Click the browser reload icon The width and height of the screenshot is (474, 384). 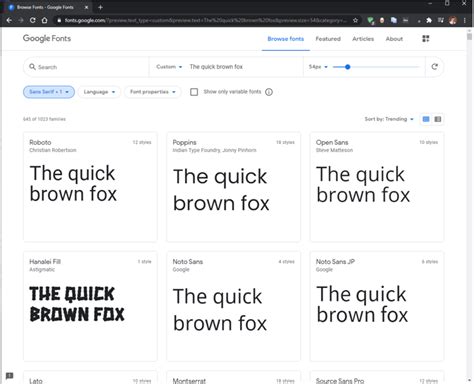32,20
